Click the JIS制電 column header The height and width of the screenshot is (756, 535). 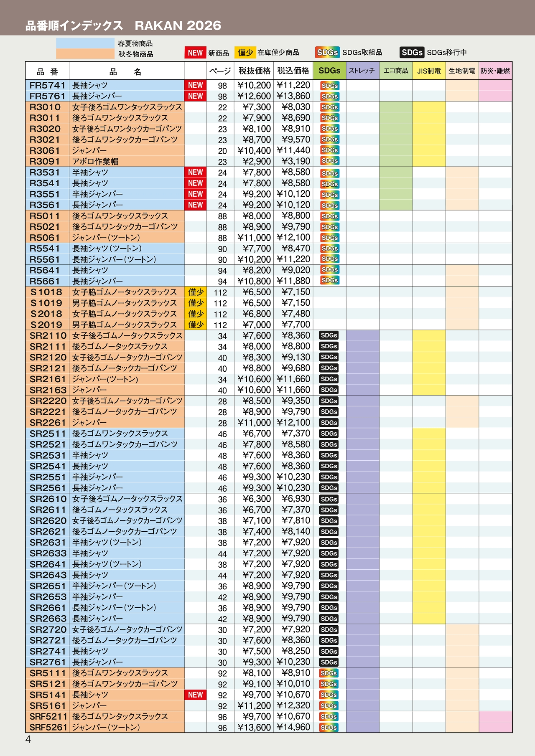[429, 71]
